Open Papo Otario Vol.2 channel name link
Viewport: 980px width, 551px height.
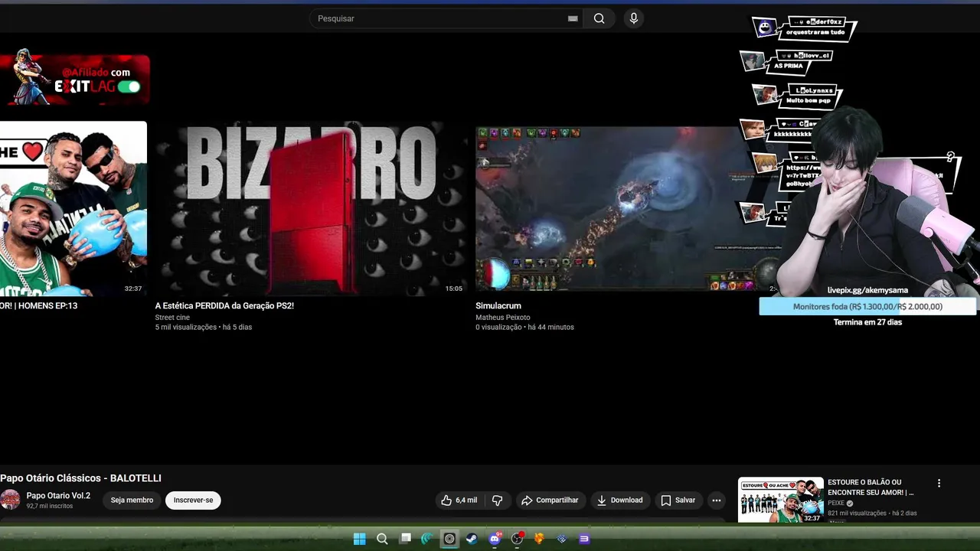click(x=58, y=495)
